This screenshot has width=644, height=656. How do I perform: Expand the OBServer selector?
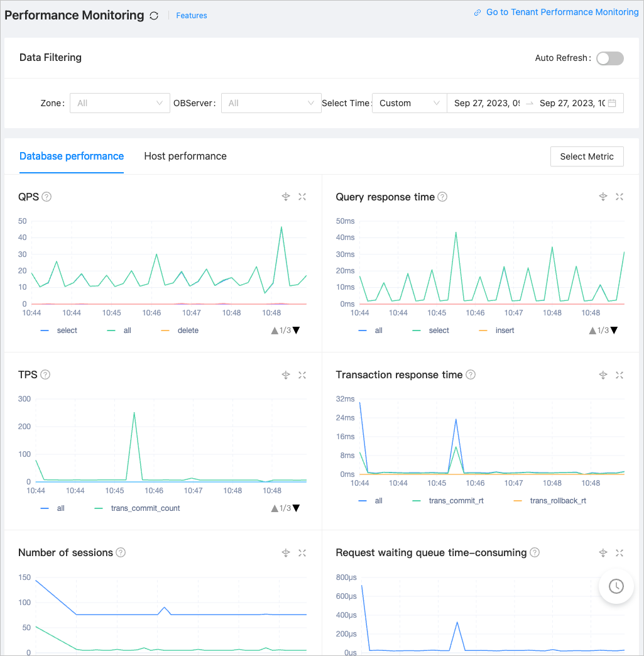pos(271,103)
